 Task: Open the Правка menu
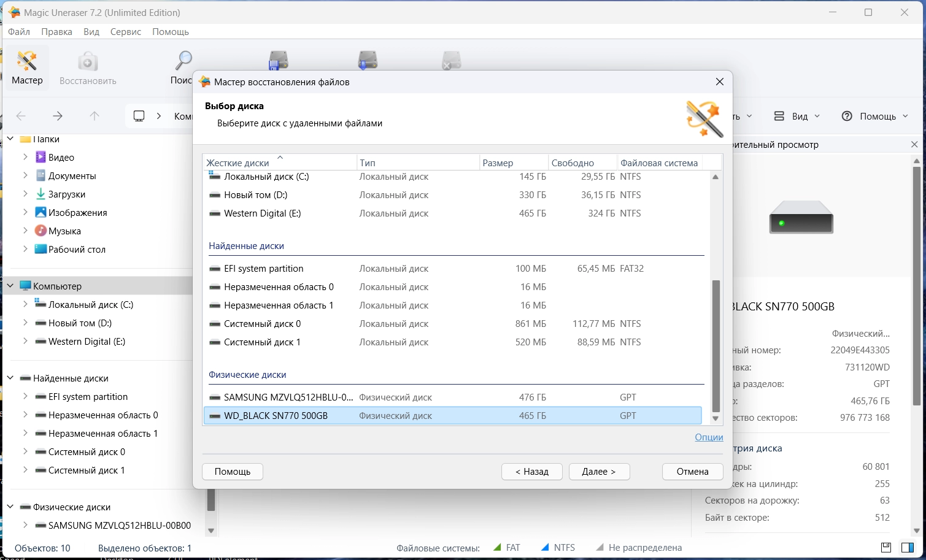(x=56, y=32)
